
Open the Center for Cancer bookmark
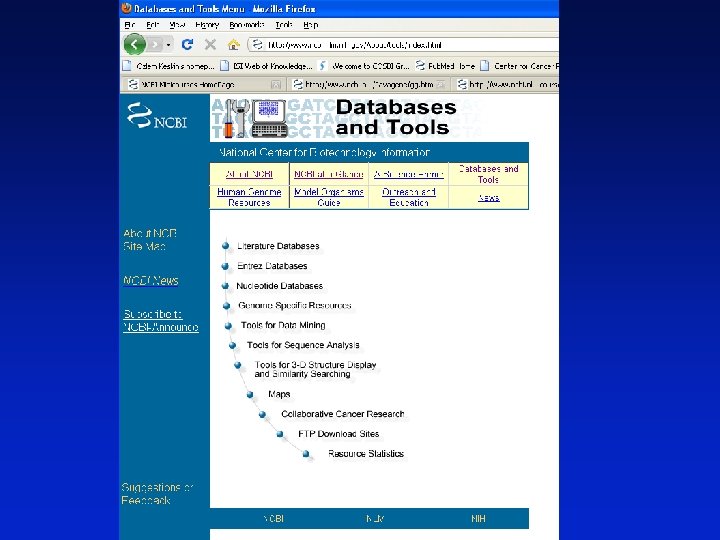coord(519,66)
